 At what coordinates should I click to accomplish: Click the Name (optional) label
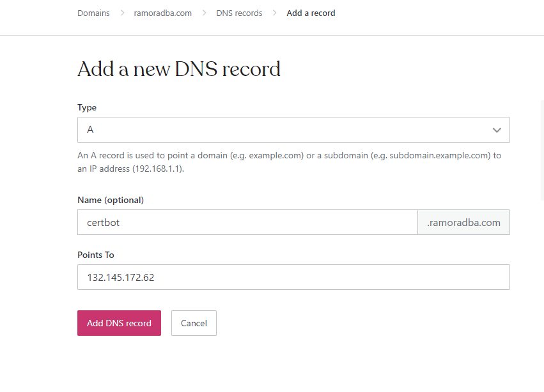coord(111,200)
